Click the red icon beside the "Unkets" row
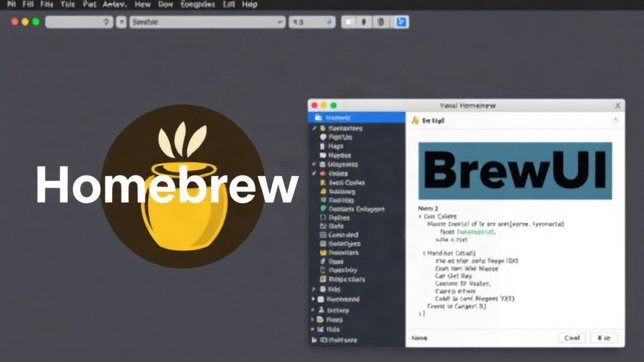This screenshot has height=362, width=644. pyautogui.click(x=323, y=173)
